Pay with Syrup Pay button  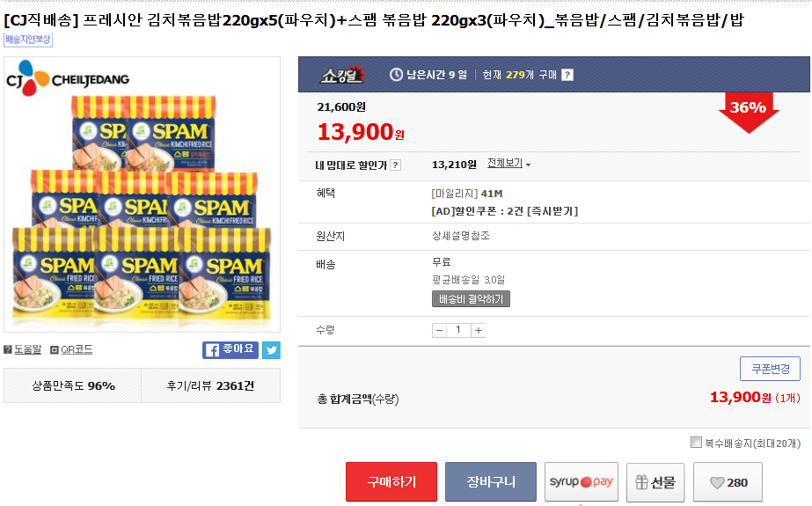pyautogui.click(x=581, y=482)
